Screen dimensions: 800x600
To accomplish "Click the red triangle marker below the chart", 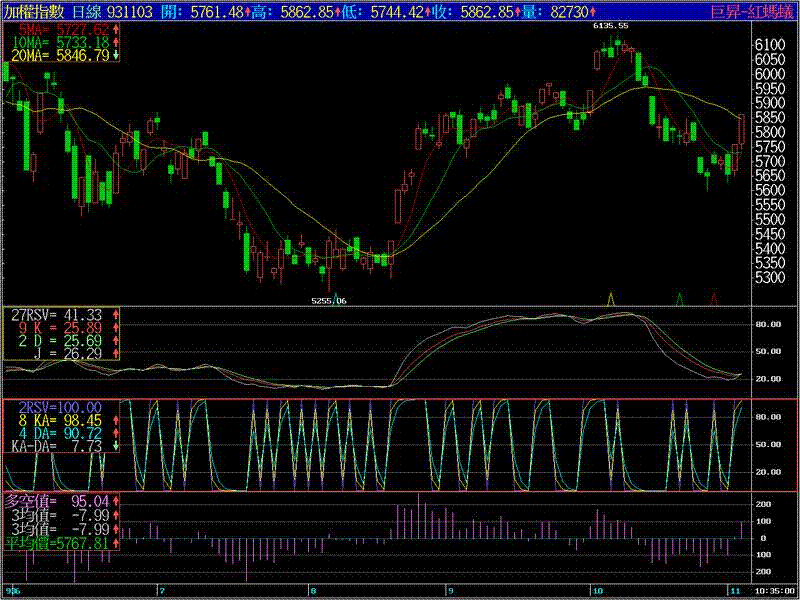I will (x=714, y=298).
